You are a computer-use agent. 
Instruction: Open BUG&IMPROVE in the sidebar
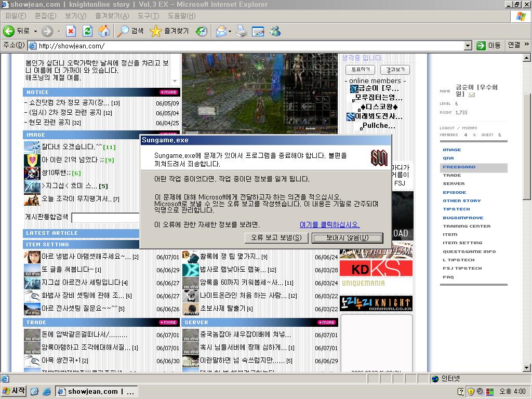tap(463, 218)
